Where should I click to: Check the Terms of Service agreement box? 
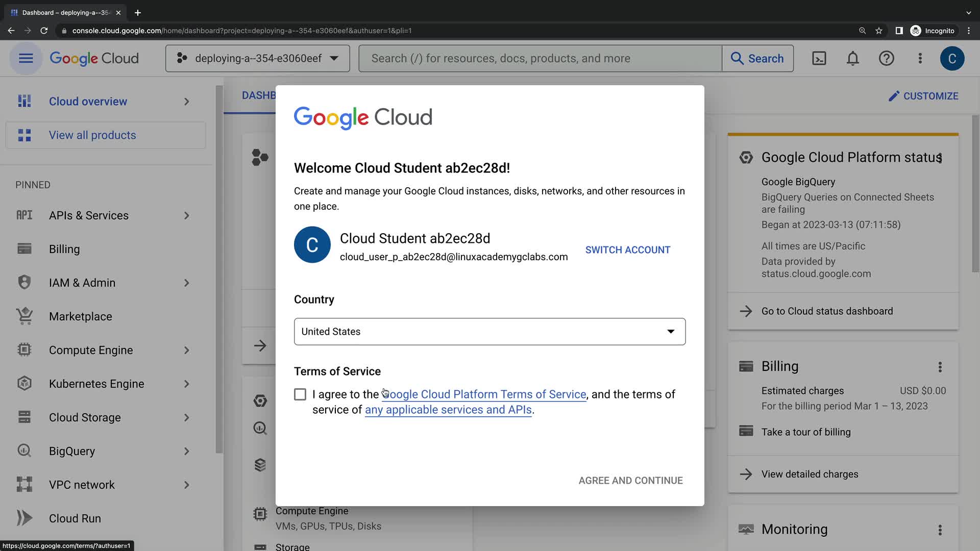click(300, 394)
